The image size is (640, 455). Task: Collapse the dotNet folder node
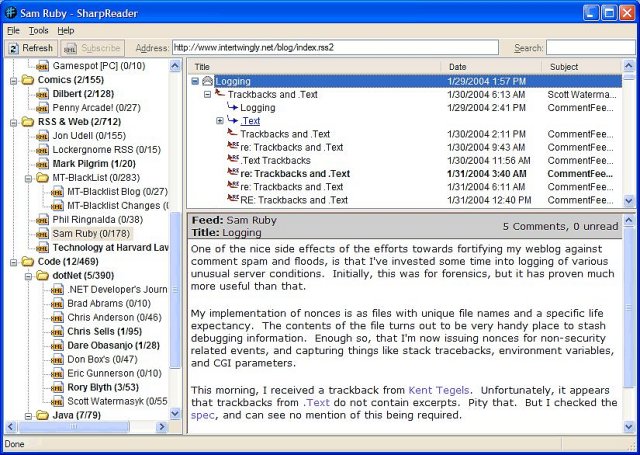(x=28, y=276)
